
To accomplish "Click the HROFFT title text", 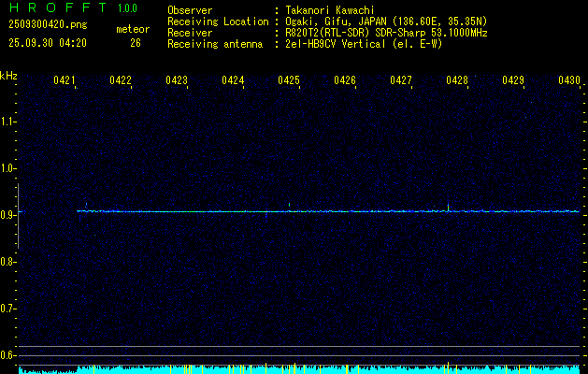I will (x=58, y=7).
